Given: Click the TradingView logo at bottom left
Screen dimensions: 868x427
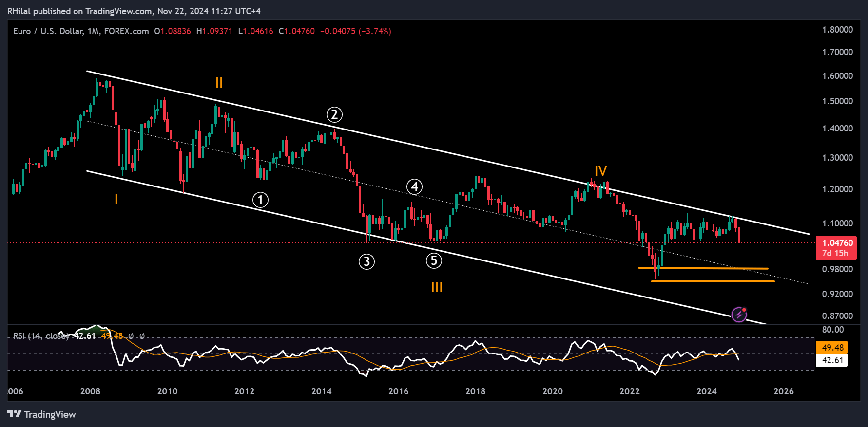Looking at the screenshot, I should [42, 414].
